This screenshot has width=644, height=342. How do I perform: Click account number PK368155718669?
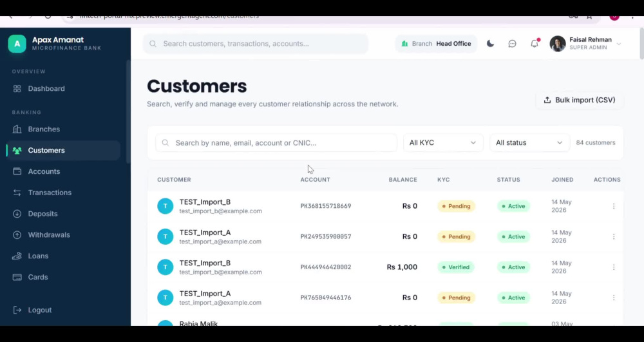326,206
